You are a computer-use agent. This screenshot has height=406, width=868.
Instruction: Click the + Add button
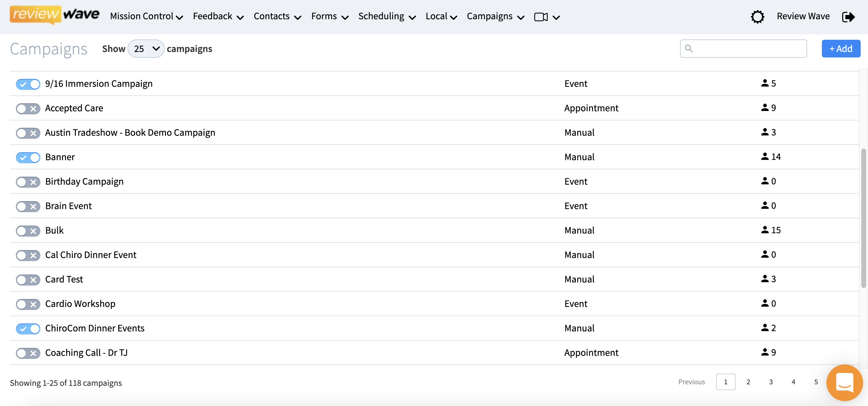click(840, 49)
